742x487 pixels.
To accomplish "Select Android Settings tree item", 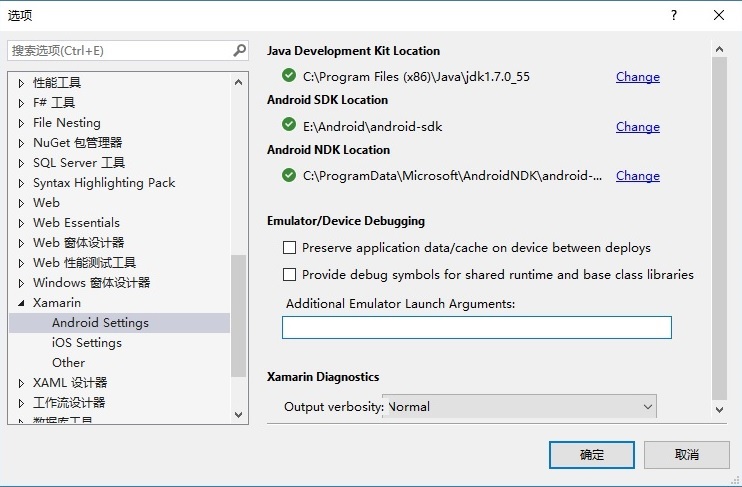I will (100, 322).
